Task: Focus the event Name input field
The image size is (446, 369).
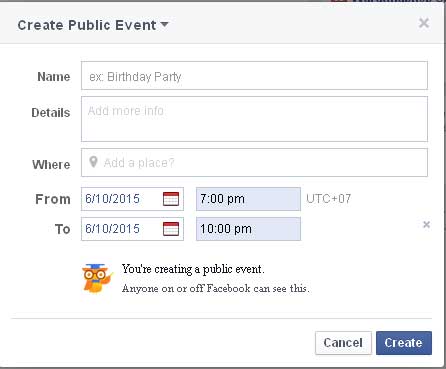Action: [254, 75]
